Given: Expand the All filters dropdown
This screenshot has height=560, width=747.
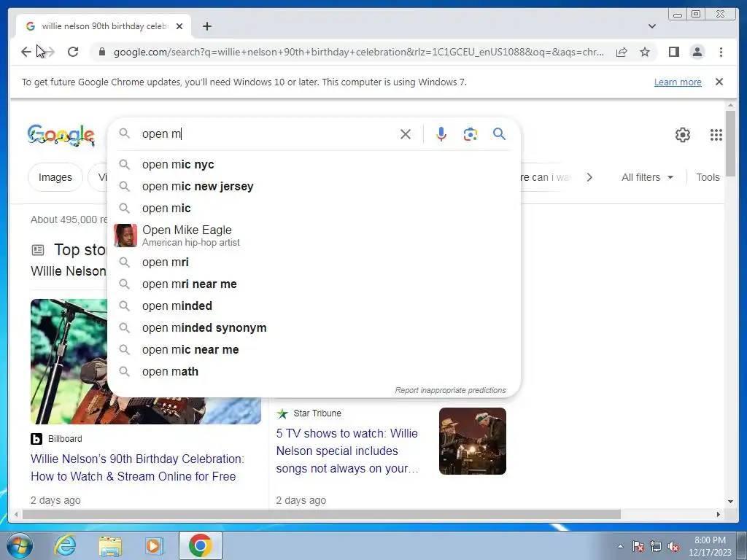Looking at the screenshot, I should 647,177.
